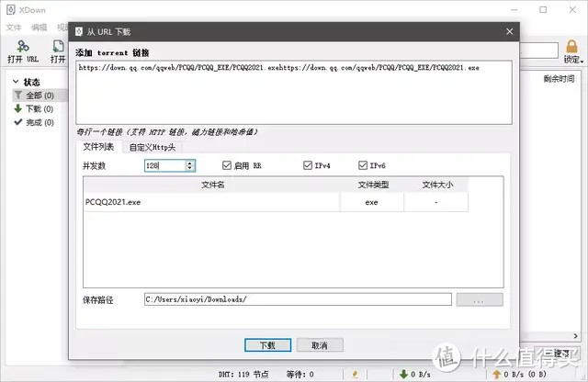Click the 文件名 column header
Screen dimensions: 588x382
[x=212, y=185]
